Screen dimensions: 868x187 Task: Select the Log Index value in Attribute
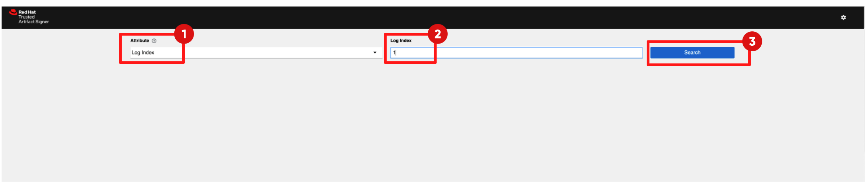143,53
